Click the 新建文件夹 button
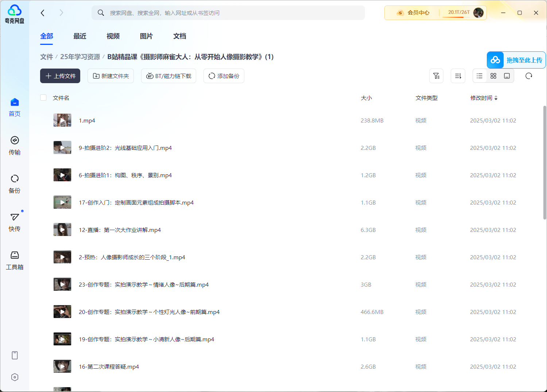Viewport: 547px width, 392px height. tap(111, 76)
